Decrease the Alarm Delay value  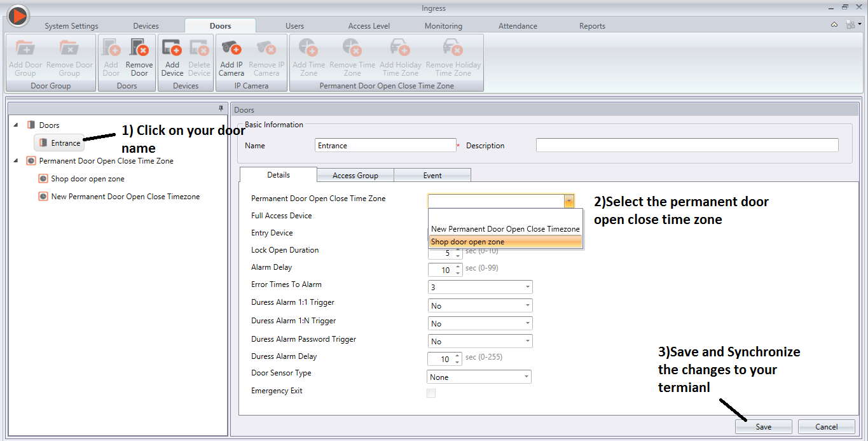(x=457, y=273)
